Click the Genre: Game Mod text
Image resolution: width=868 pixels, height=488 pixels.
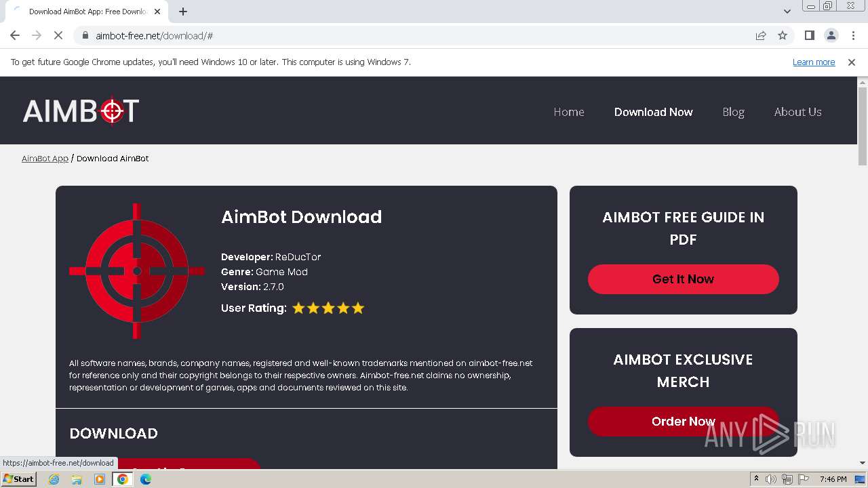264,272
